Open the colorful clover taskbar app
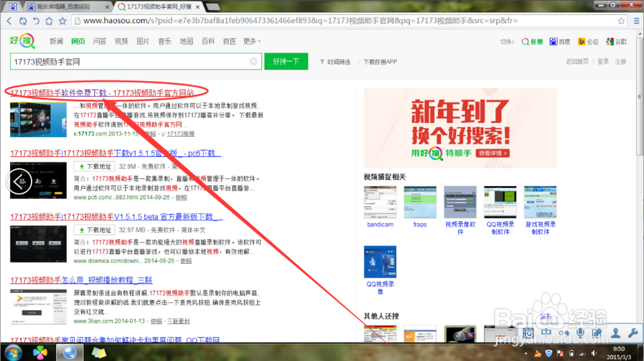The width and height of the screenshot is (644, 361). pyautogui.click(x=40, y=353)
